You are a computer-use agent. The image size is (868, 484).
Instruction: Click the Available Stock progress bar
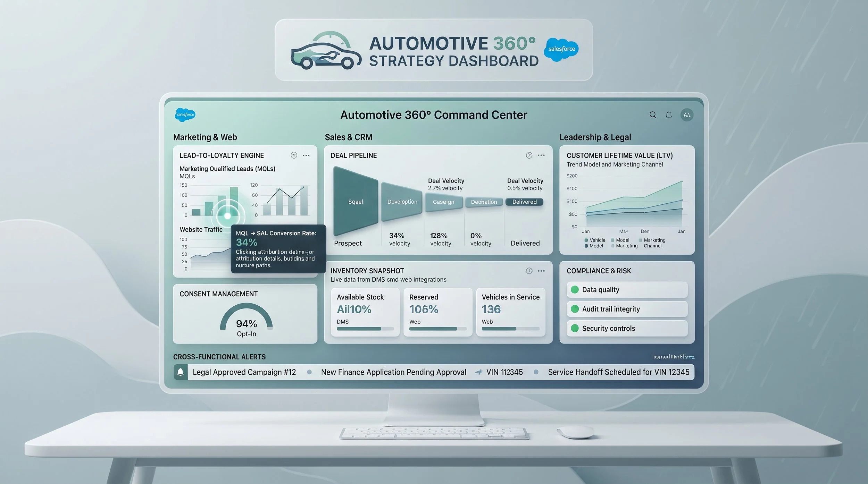tap(365, 329)
